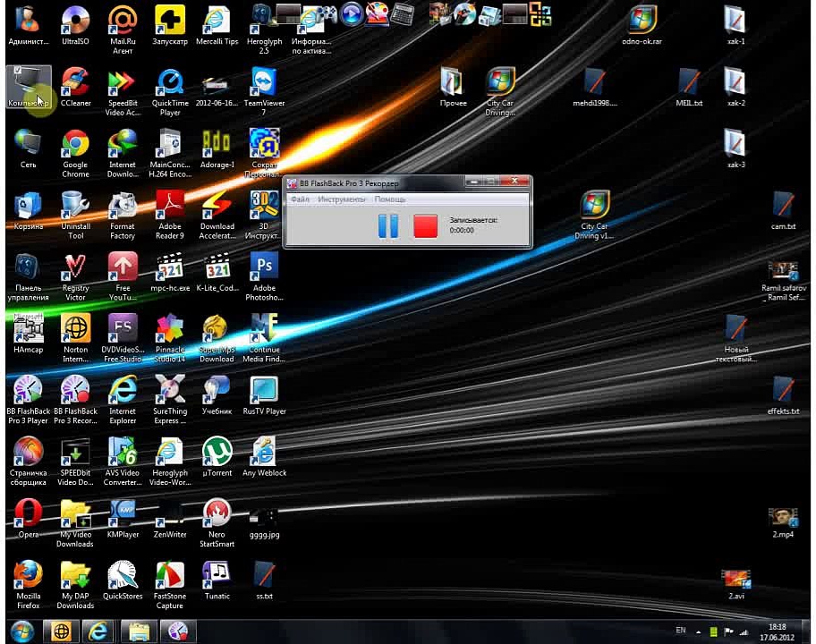Select the 2.avi video thumbnail
816x644 pixels.
(x=735, y=584)
